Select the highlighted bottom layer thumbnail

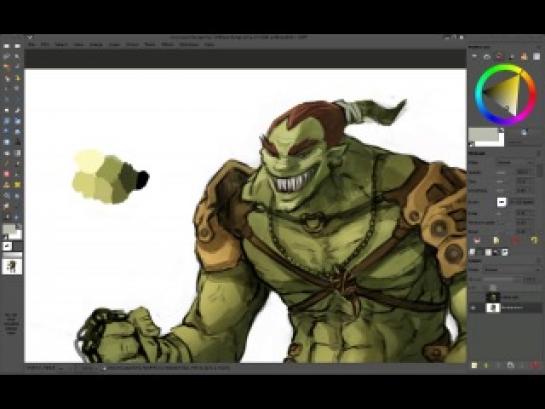click(493, 308)
